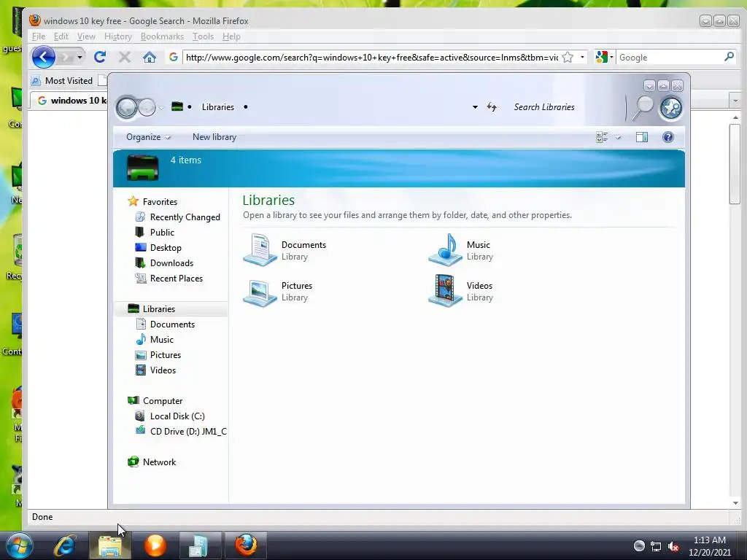Open Pictures in the navigation pane
747x560 pixels.
coord(166,355)
